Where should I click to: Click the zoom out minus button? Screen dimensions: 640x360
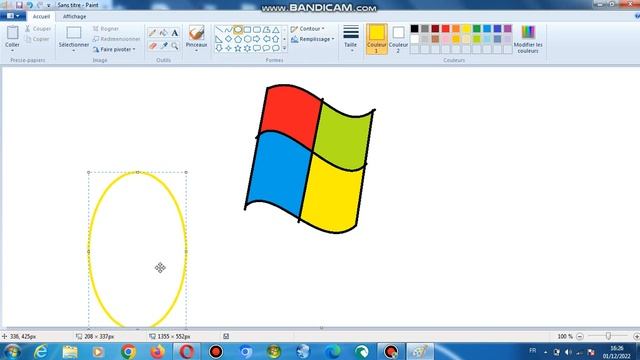coord(580,336)
